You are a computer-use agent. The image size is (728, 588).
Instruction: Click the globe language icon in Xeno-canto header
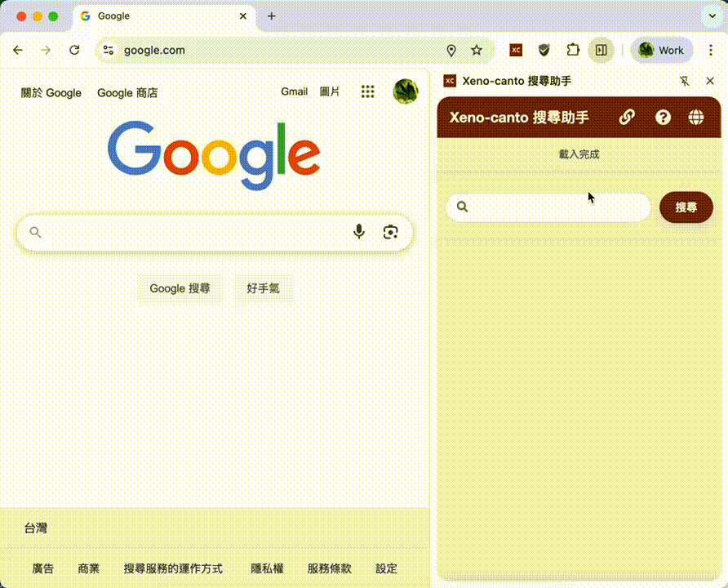(x=696, y=117)
